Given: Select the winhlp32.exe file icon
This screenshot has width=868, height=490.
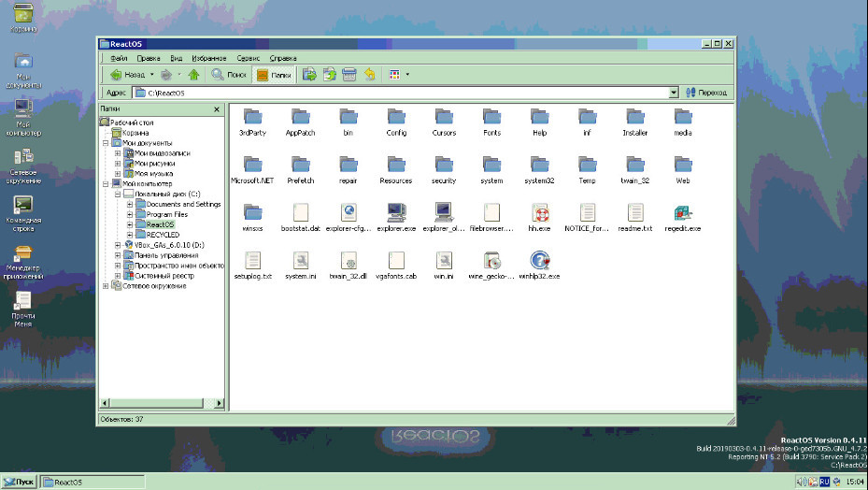Looking at the screenshot, I should (540, 259).
